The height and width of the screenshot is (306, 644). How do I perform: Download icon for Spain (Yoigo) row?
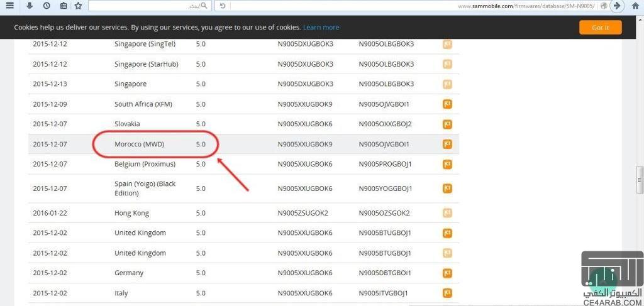point(447,189)
